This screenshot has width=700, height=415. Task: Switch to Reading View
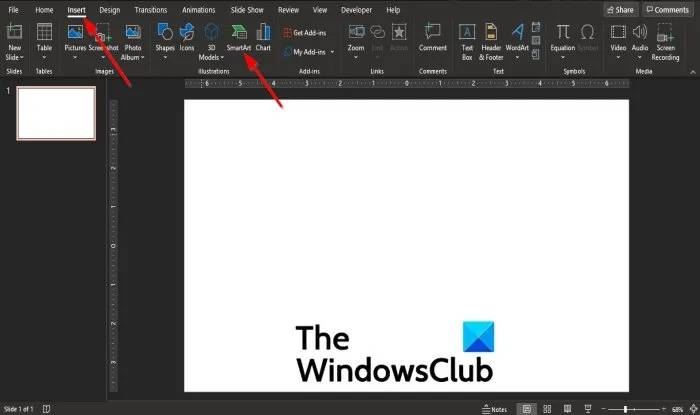point(567,409)
